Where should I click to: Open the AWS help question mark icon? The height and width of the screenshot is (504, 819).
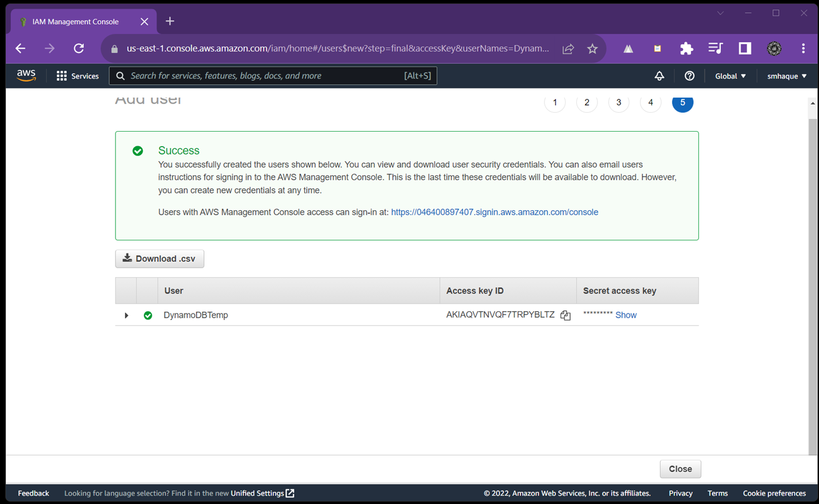pos(689,76)
